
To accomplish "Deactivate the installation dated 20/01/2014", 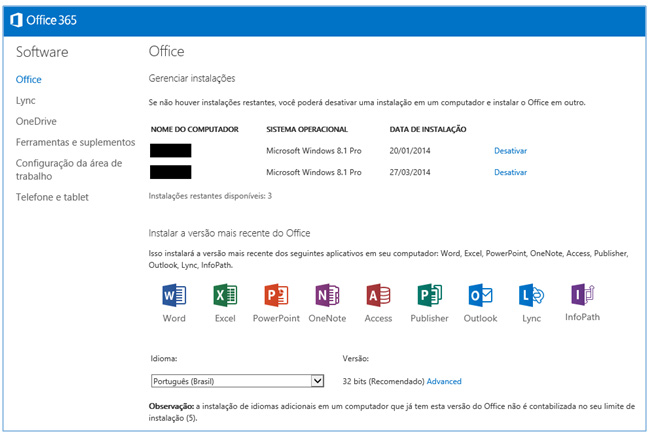I will click(510, 151).
